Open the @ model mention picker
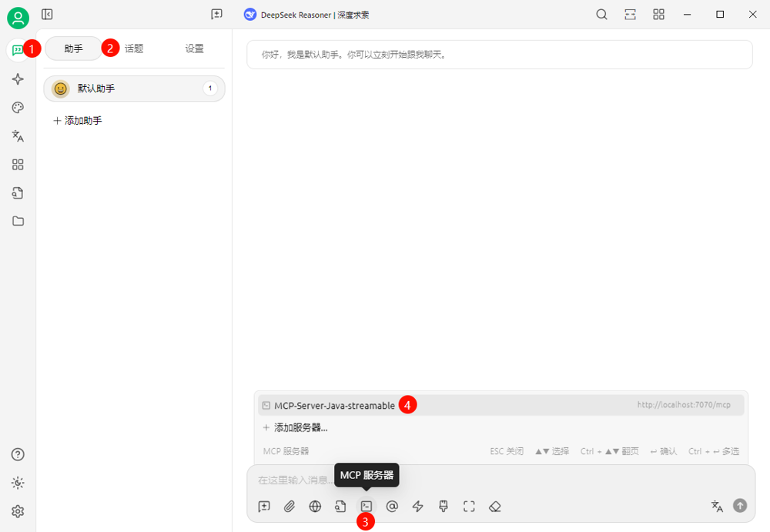 (392, 506)
